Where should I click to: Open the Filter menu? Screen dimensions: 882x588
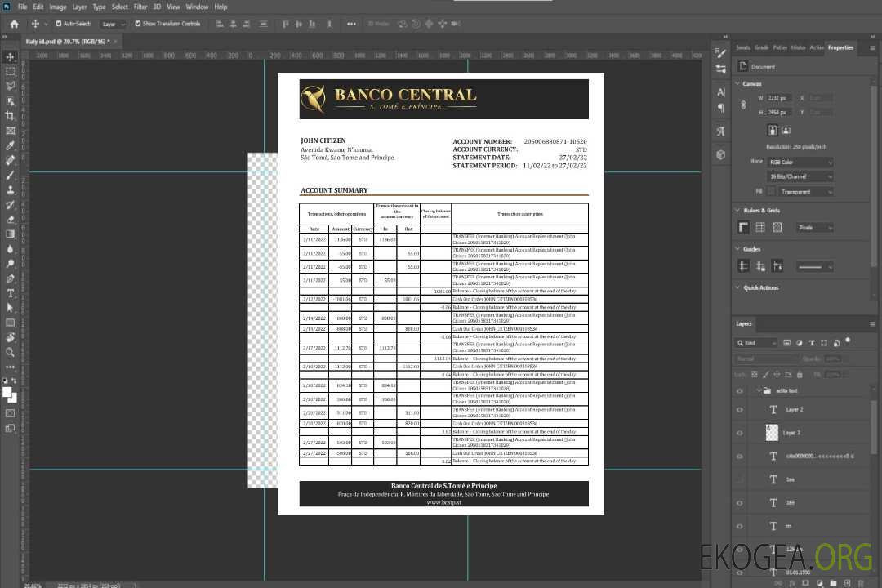140,7
